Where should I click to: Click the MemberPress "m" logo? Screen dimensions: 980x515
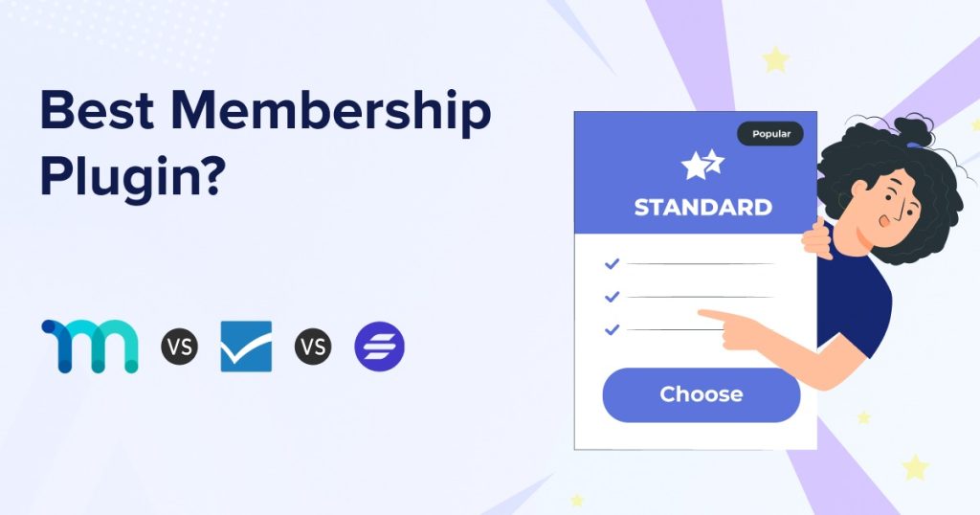click(90, 346)
